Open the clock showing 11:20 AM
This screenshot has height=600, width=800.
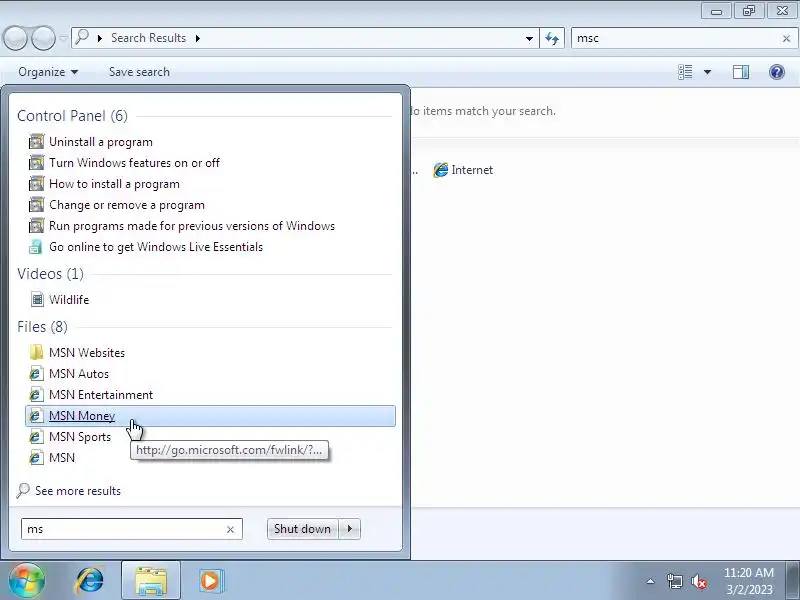pos(749,581)
